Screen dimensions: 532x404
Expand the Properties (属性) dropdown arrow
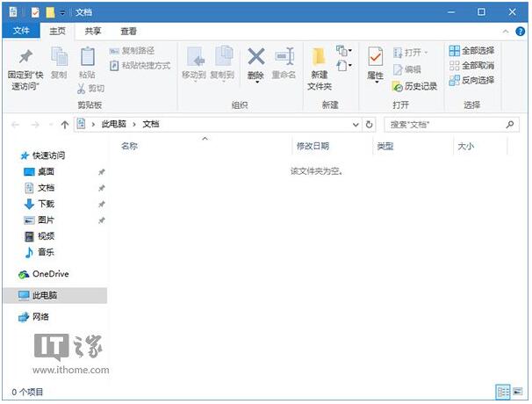(377, 83)
